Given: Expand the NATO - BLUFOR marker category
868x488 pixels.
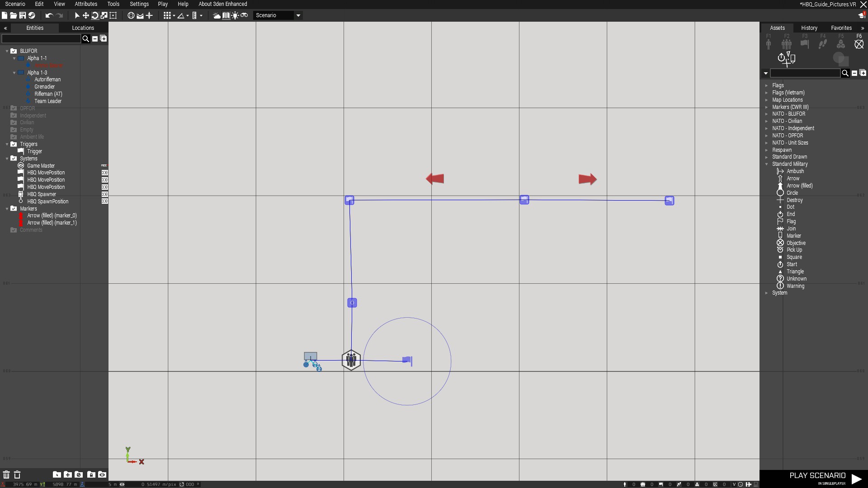Looking at the screenshot, I should click(x=766, y=114).
